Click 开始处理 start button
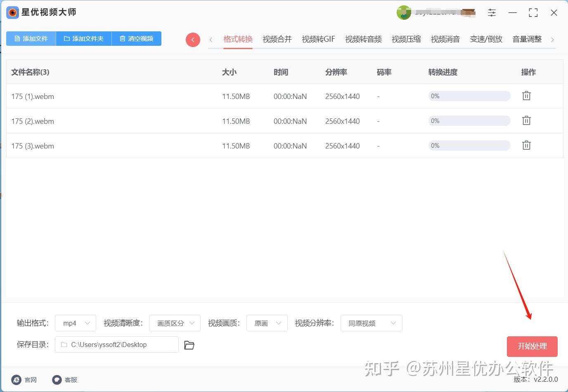 tap(532, 346)
